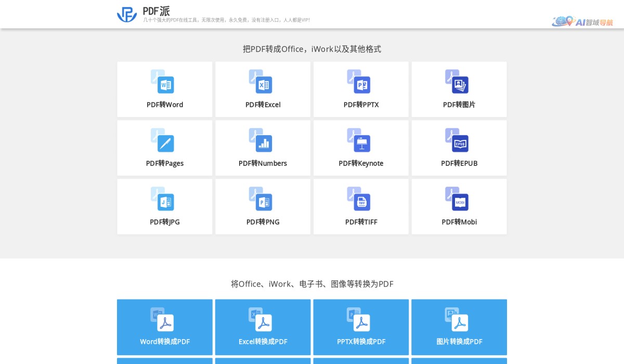Click the 图片转换成PDF converter
This screenshot has height=364, width=624.
click(459, 327)
